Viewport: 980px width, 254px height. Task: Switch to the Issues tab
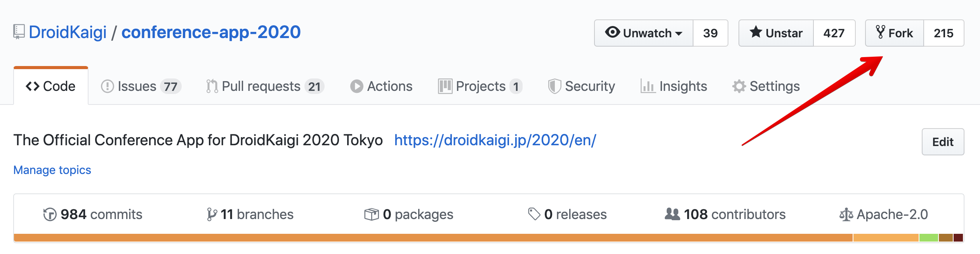(141, 86)
